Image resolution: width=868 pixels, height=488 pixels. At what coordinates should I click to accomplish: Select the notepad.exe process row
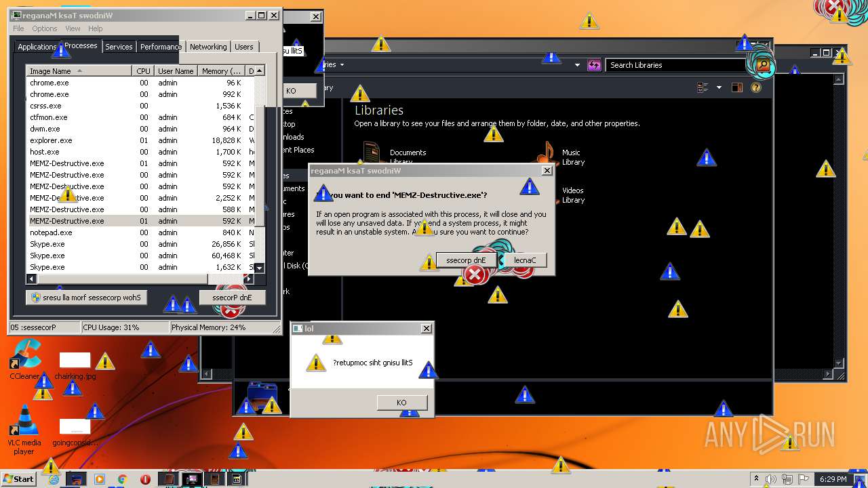(140, 232)
